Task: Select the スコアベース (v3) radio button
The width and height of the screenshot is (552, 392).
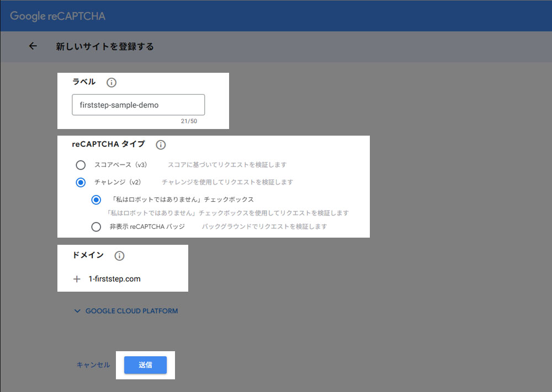Action: point(81,165)
